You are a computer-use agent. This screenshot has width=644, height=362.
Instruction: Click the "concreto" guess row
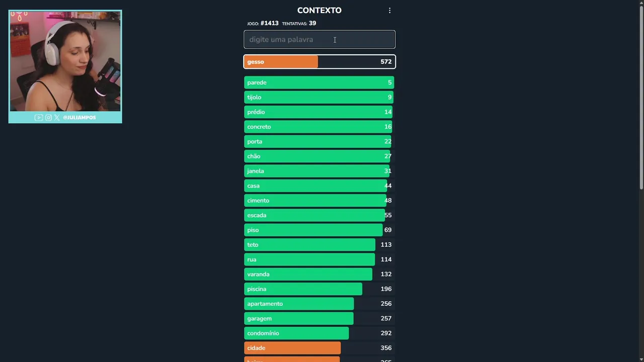coord(319,127)
